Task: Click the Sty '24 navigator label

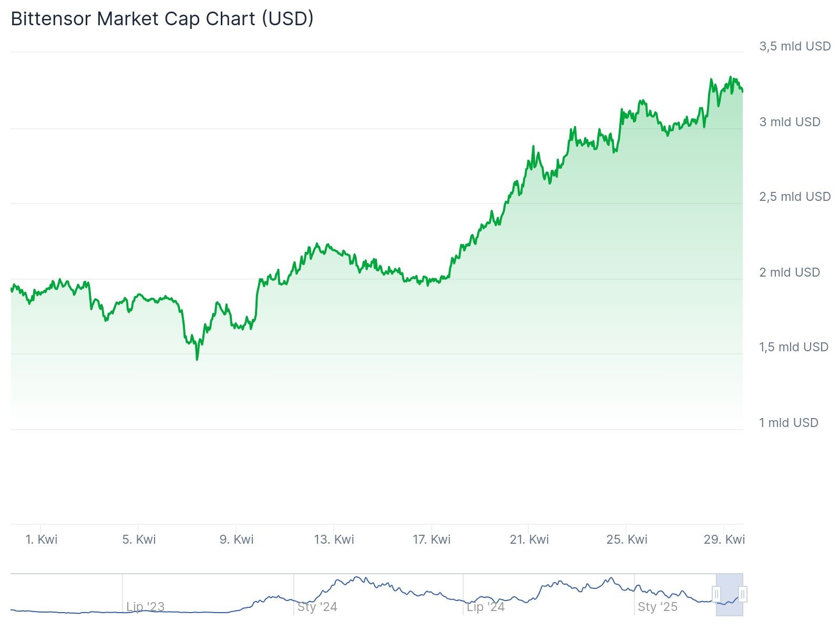Action: (317, 607)
